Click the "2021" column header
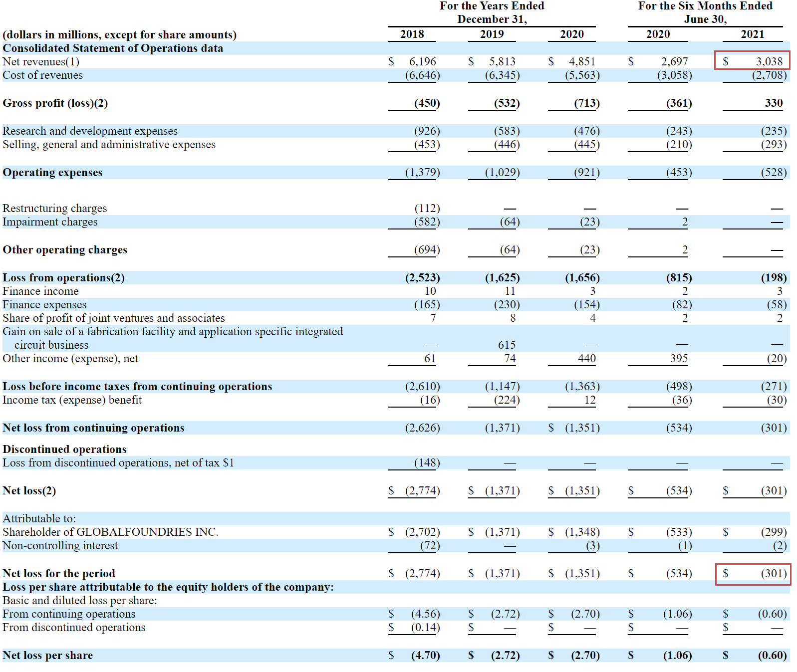797x672 pixels. [x=753, y=34]
